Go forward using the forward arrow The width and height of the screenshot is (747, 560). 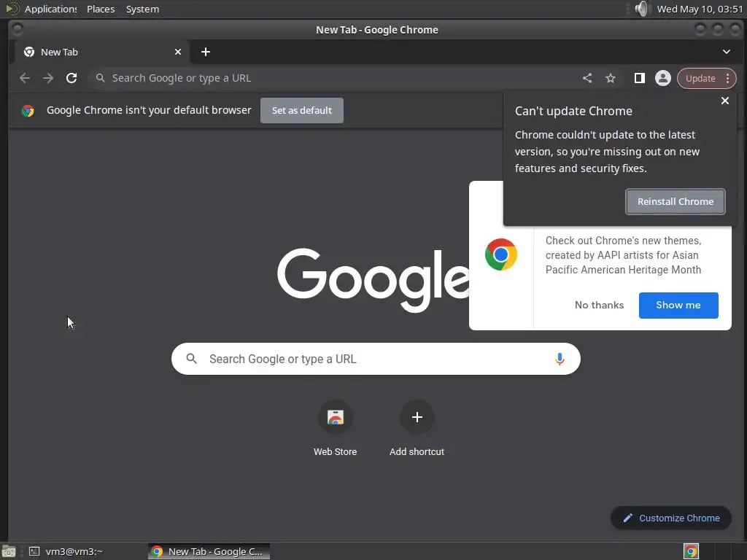48,78
